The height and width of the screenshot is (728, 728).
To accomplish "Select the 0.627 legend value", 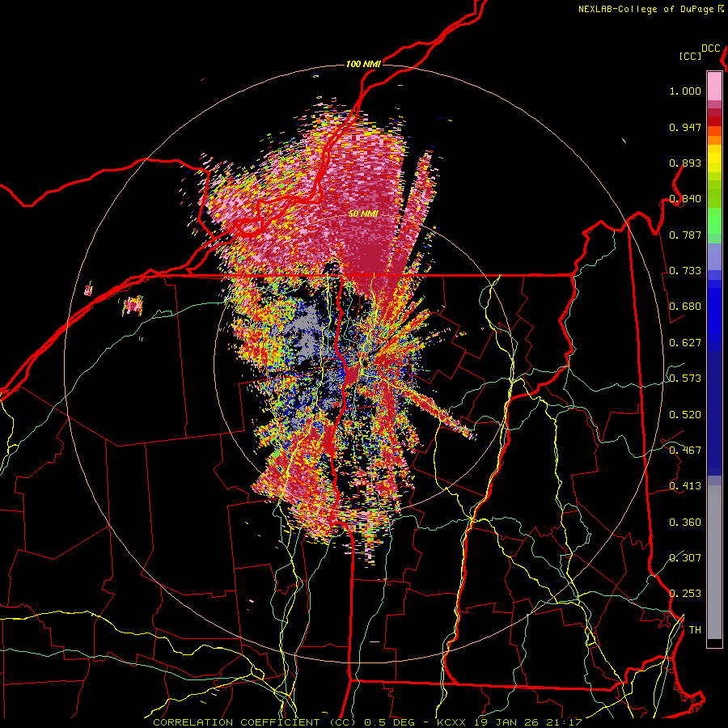I will [685, 343].
